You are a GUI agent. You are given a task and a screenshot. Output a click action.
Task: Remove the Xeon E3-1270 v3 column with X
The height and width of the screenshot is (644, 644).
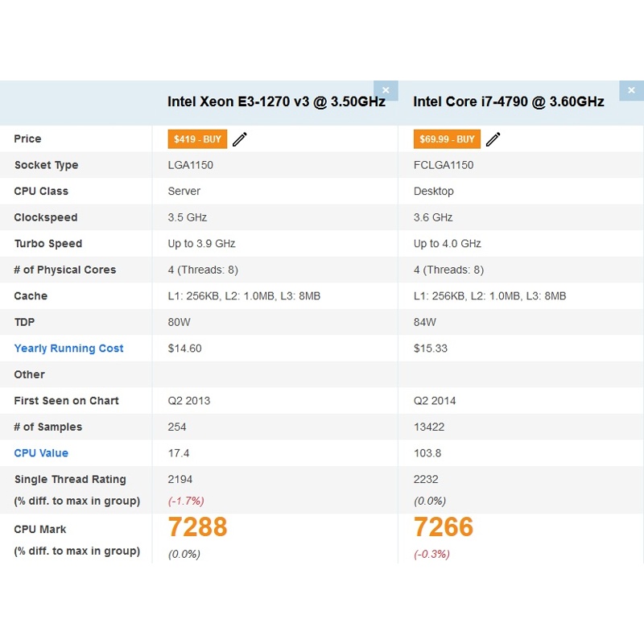click(x=386, y=90)
